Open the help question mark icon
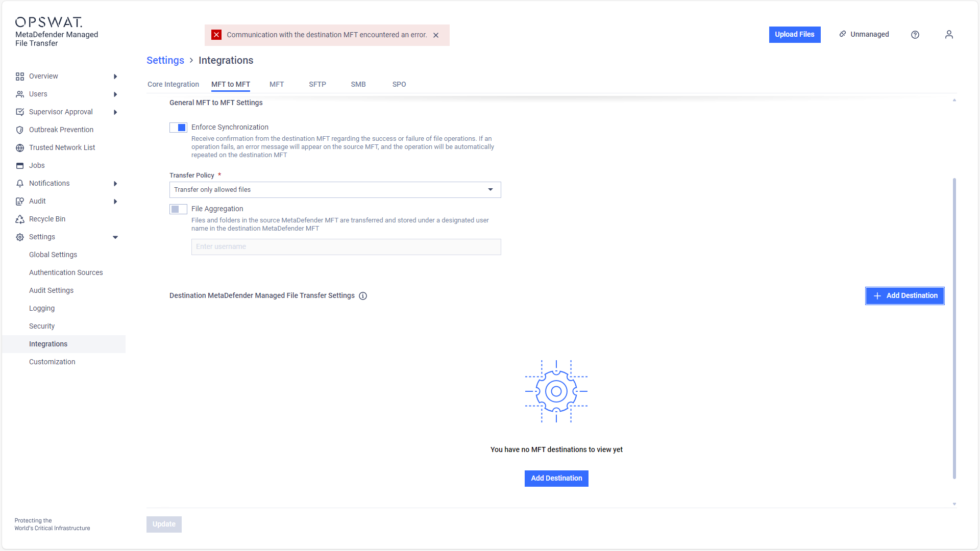 [915, 35]
